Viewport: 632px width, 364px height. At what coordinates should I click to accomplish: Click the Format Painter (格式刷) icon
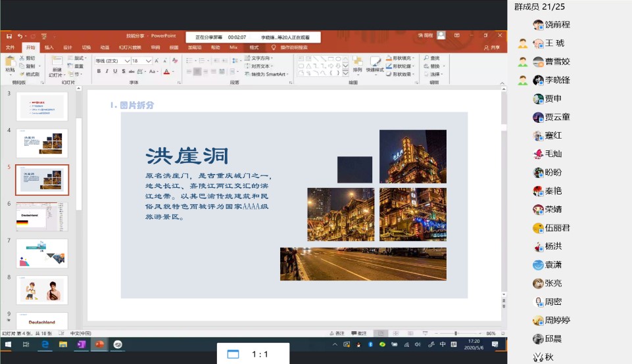click(22, 74)
